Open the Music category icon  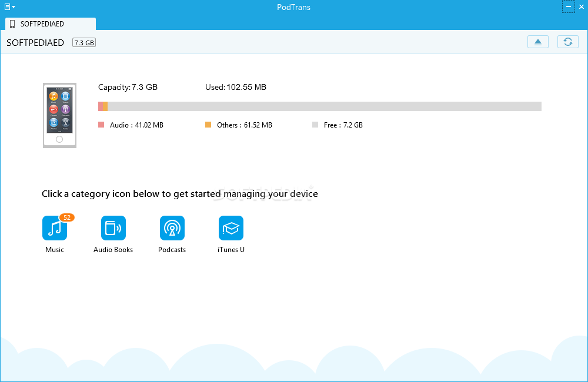pos(55,228)
